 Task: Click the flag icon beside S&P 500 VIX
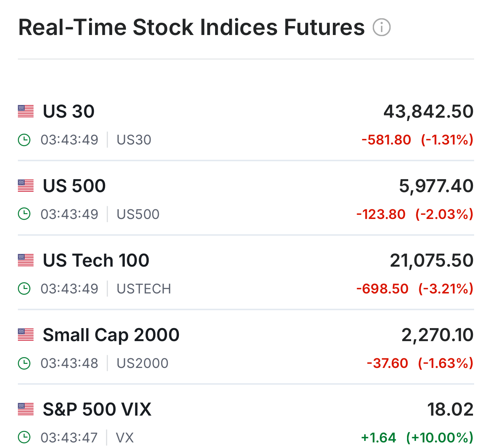(26, 409)
